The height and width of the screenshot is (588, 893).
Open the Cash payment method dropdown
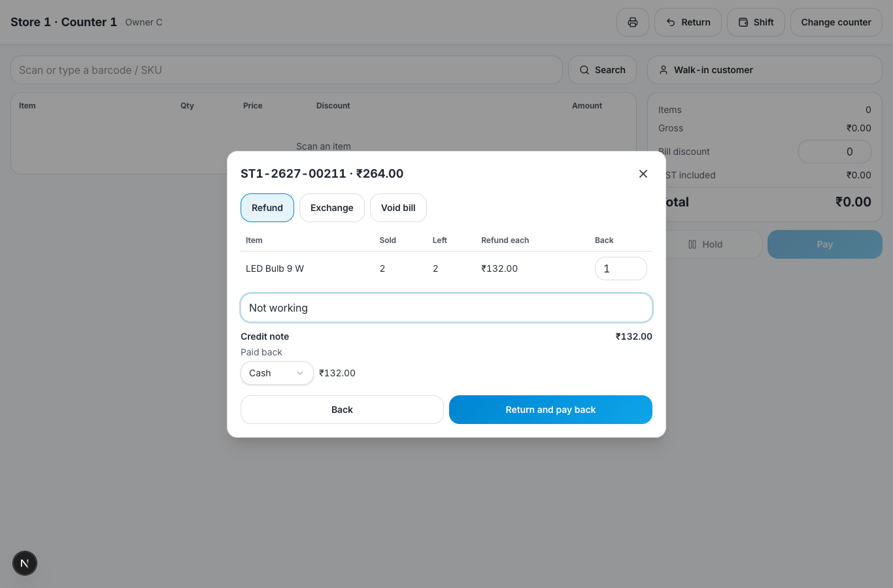277,373
